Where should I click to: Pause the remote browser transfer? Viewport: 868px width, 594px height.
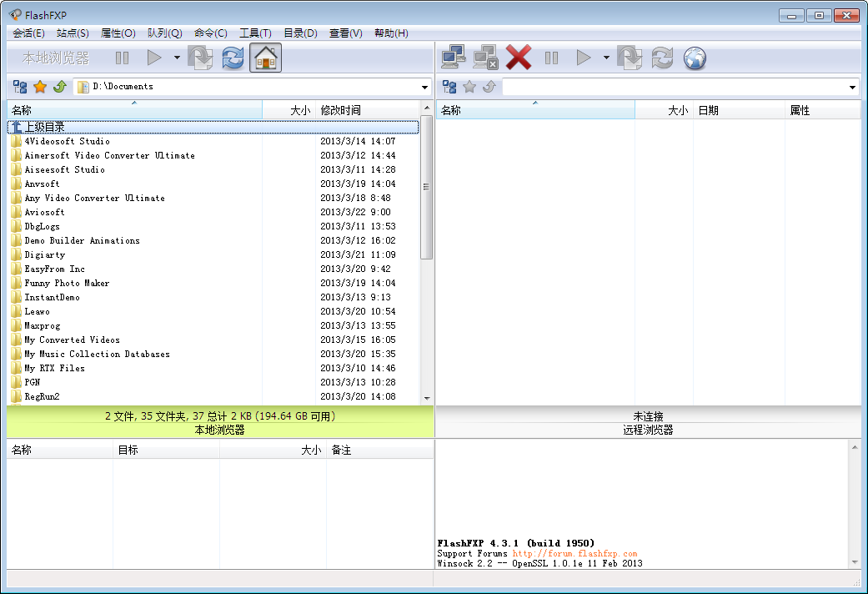coord(551,58)
